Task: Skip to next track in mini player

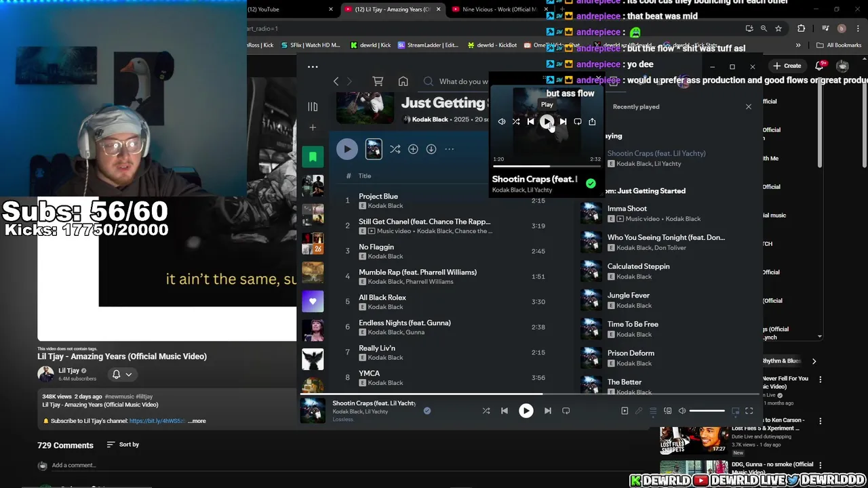Action: tap(563, 122)
